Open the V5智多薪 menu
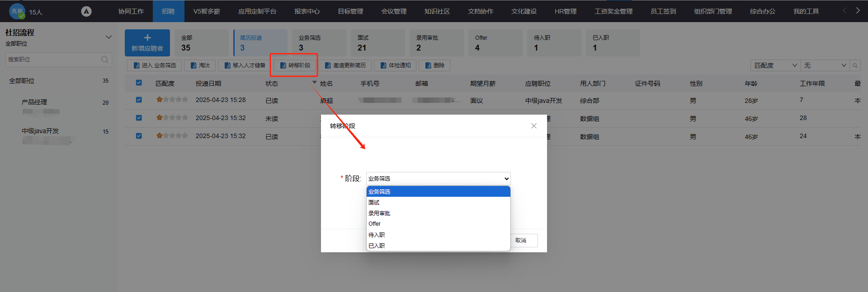This screenshot has width=868, height=292. tap(207, 11)
